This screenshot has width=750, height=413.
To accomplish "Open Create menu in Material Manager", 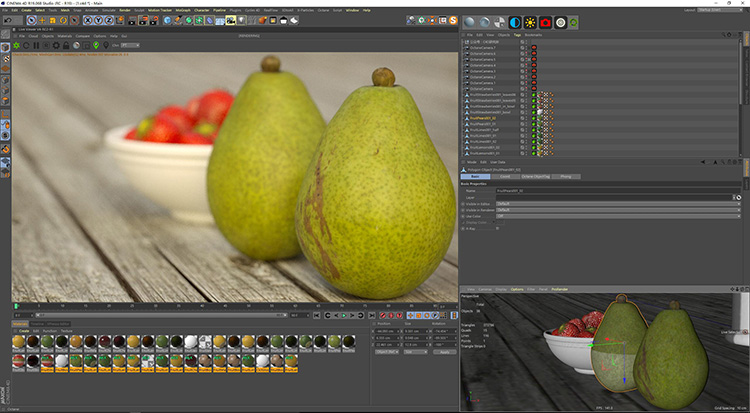I will click(23, 331).
